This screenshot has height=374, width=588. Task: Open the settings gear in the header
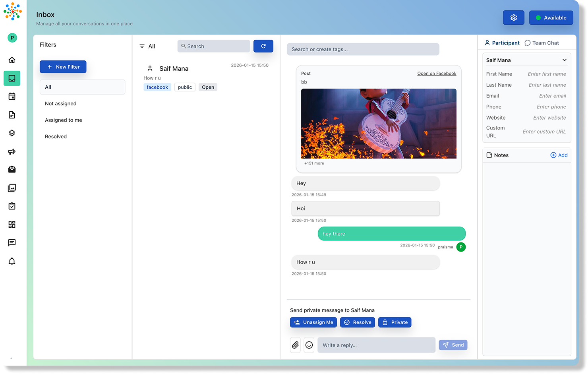pyautogui.click(x=513, y=17)
